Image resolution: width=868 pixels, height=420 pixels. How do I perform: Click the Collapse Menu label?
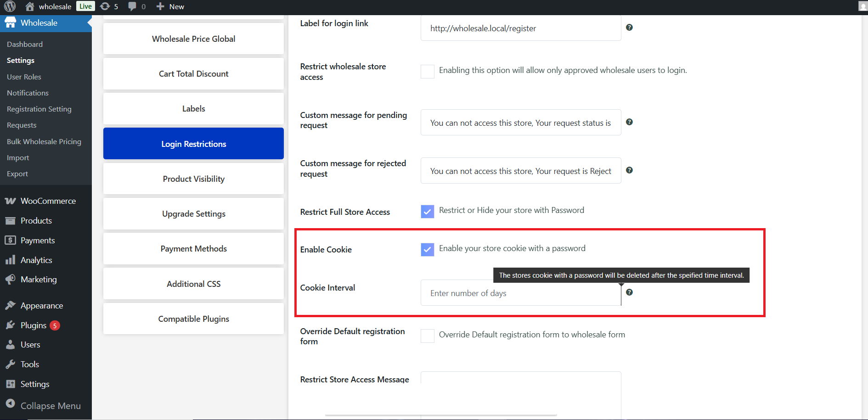pyautogui.click(x=51, y=406)
